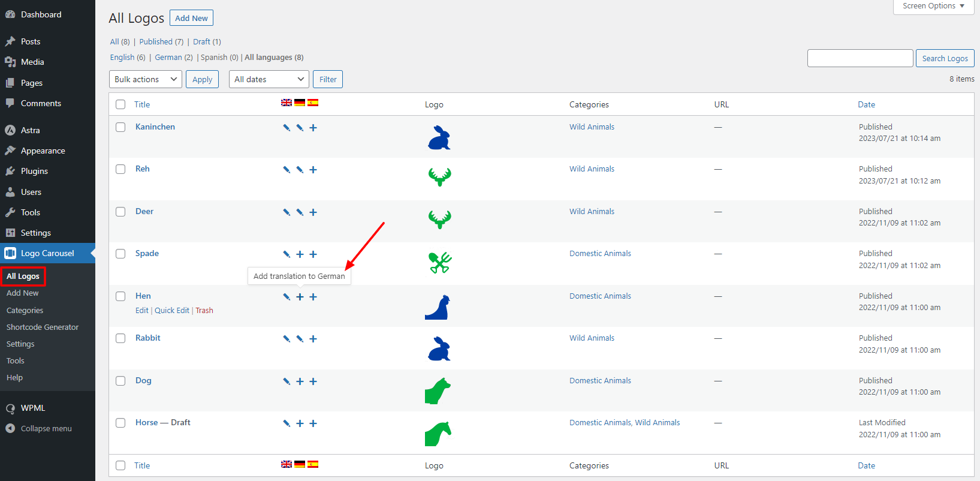Click the German plus icon for Dog
Image resolution: width=980 pixels, height=481 pixels.
(x=300, y=381)
